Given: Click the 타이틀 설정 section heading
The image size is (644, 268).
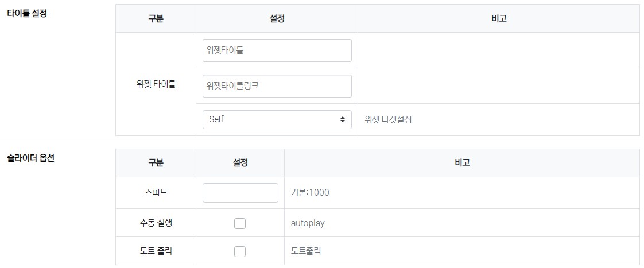Looking at the screenshot, I should click(26, 14).
